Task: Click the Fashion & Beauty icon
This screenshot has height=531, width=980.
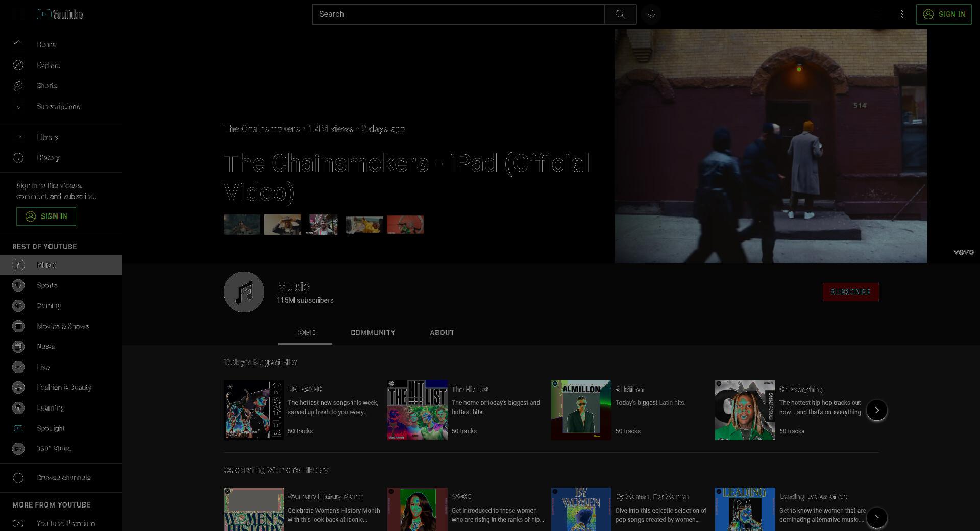Action: click(18, 388)
